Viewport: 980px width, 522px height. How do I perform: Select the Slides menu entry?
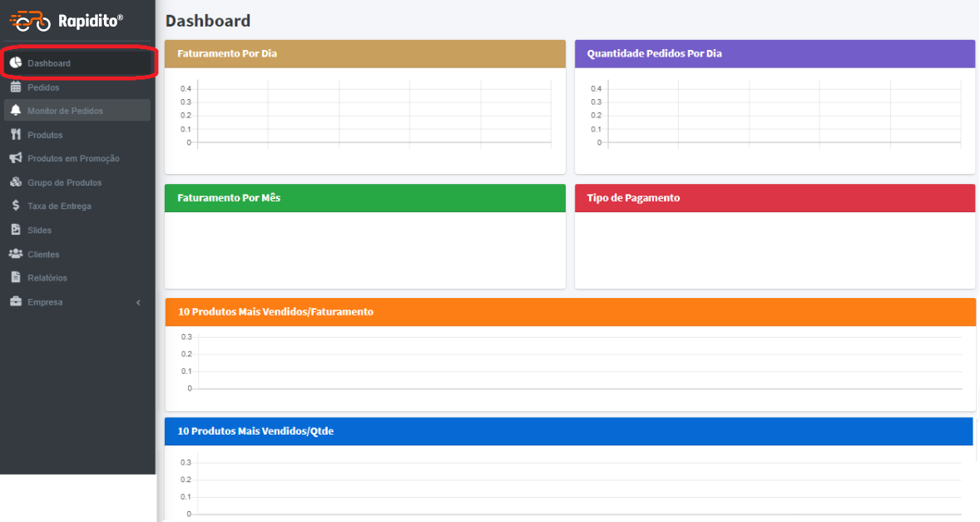click(x=77, y=230)
